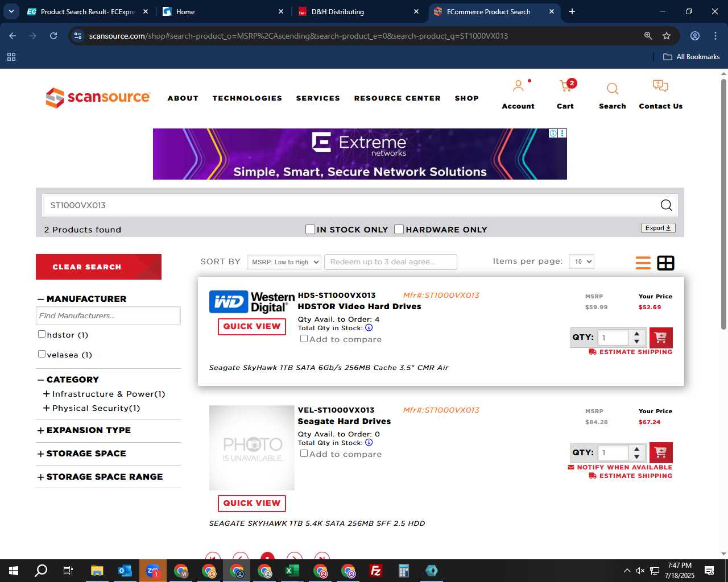The image size is (728, 582).
Task: Open the TECHNOLOGIES menu
Action: [x=247, y=98]
